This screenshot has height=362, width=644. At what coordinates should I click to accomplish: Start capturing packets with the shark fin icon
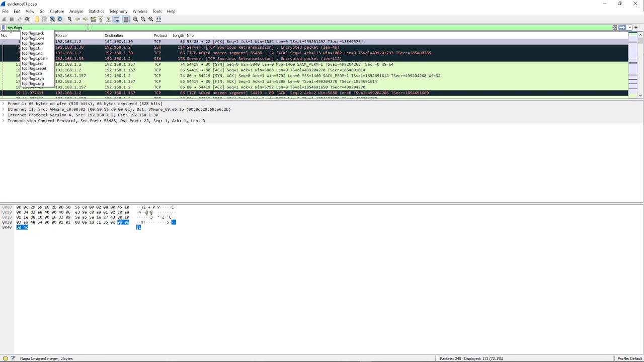click(4, 19)
